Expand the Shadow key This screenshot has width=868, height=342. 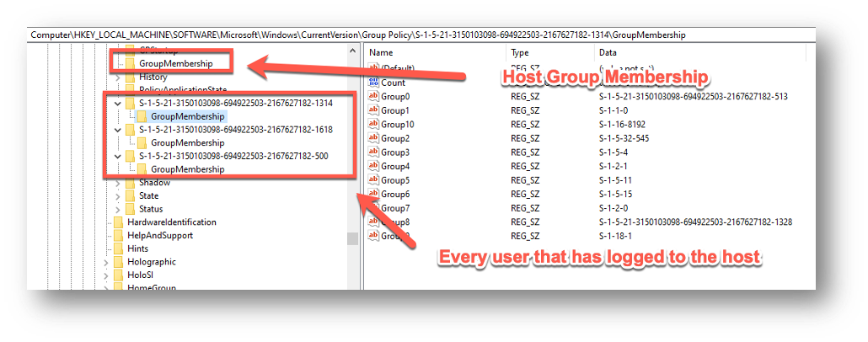click(x=117, y=182)
